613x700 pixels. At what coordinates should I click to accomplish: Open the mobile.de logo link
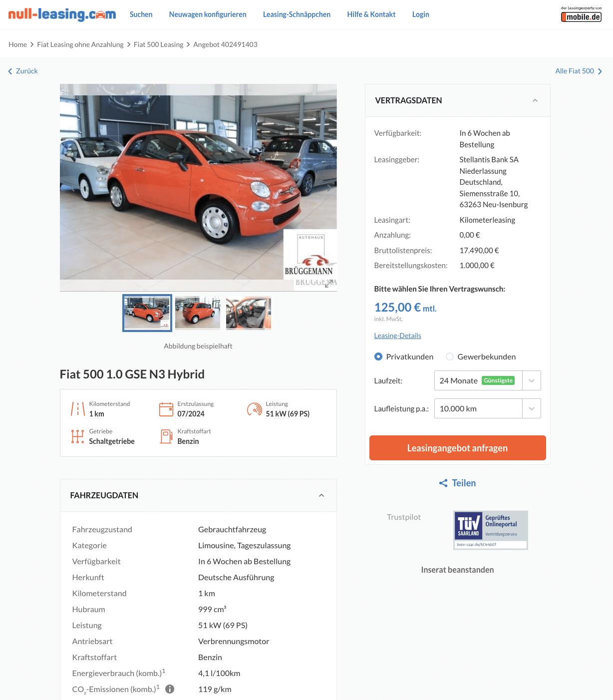click(581, 14)
